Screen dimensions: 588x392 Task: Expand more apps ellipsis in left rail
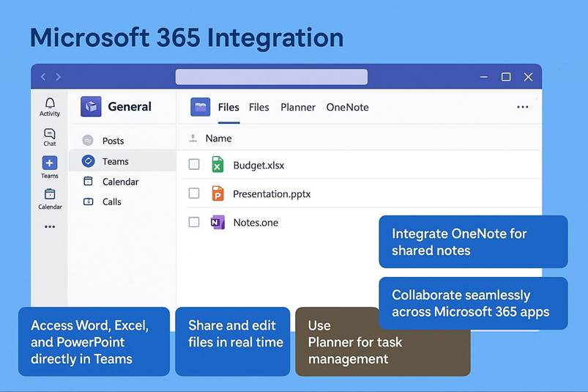[50, 227]
